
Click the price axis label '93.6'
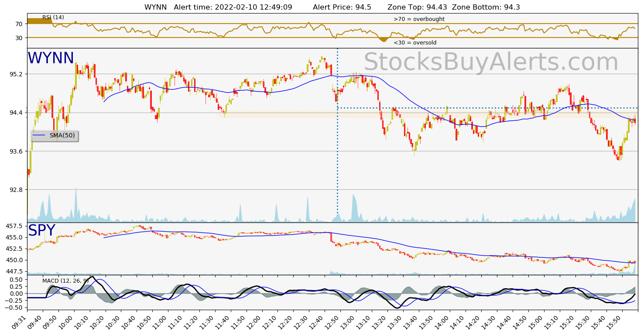coord(16,151)
